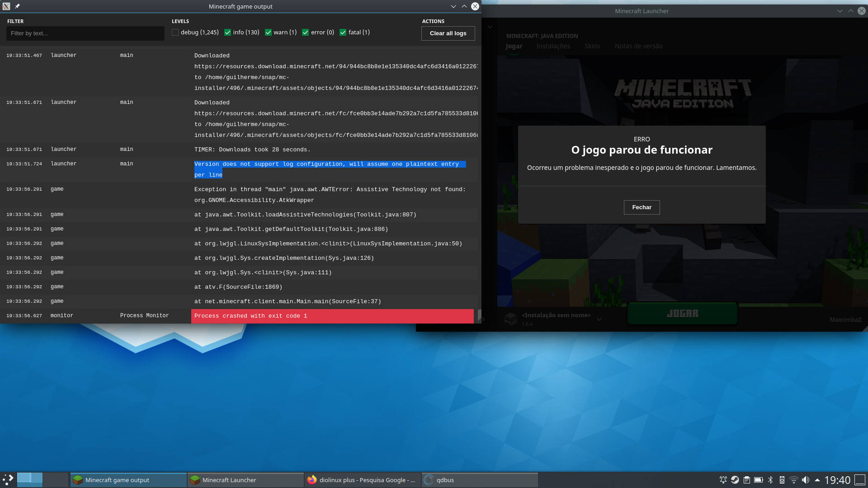Open the clipboard tray icon
Screen dimensions: 868x488
pyautogui.click(x=747, y=480)
